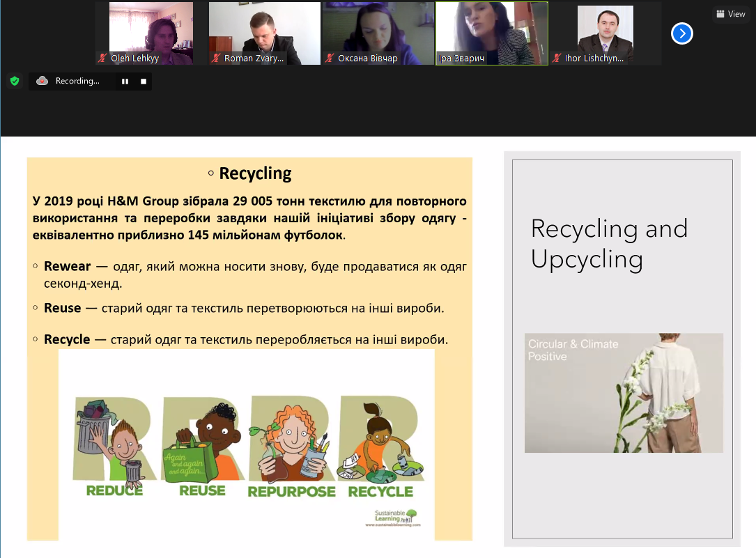This screenshot has width=756, height=558.
Task: Click the Circular & Climate Positive image
Action: pyautogui.click(x=624, y=393)
